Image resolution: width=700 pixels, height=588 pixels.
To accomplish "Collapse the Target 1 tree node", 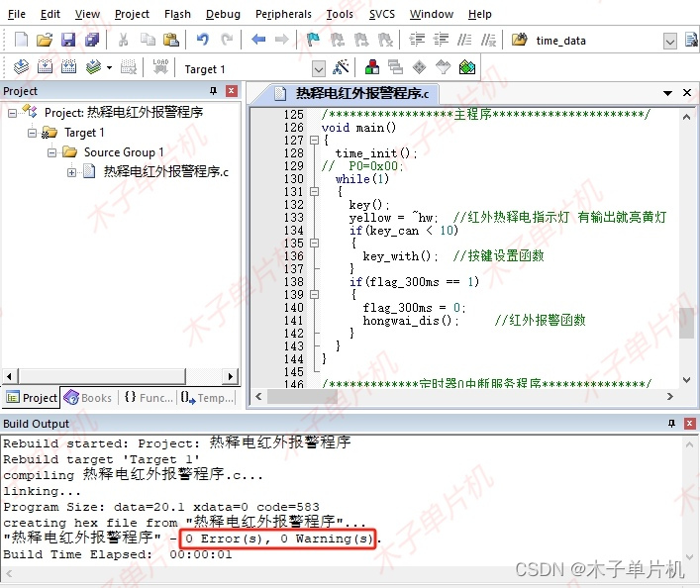I will point(32,133).
